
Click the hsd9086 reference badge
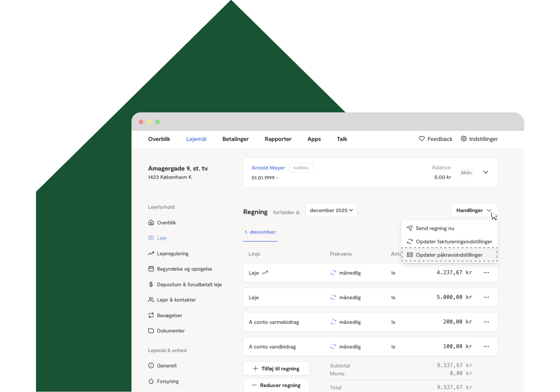[x=301, y=168]
